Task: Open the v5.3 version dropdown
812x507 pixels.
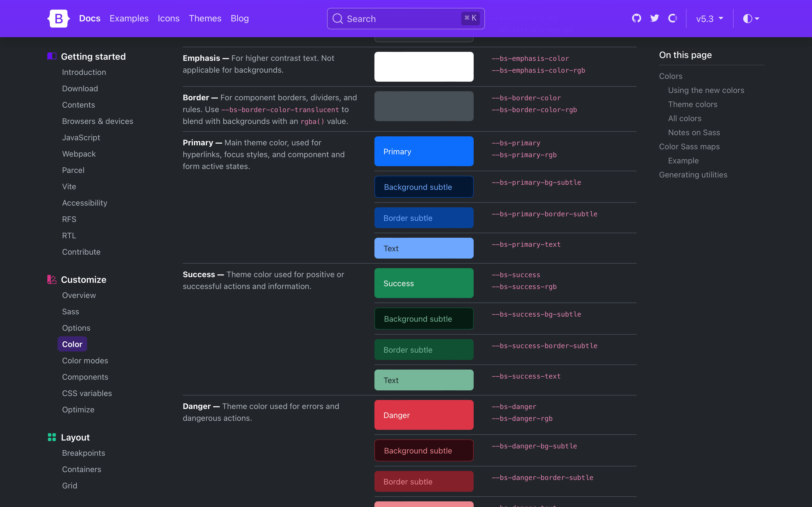Action: coord(709,19)
